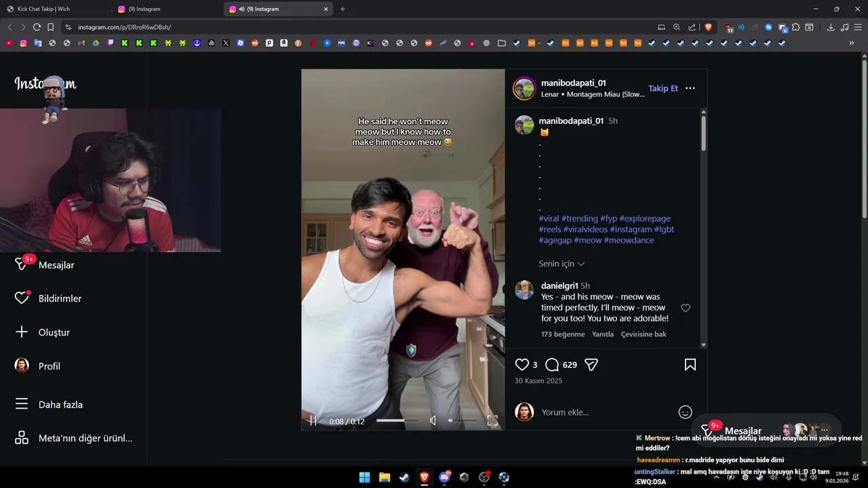The height and width of the screenshot is (488, 868).
Task: Open comments via the speech bubble icon
Action: pyautogui.click(x=552, y=365)
